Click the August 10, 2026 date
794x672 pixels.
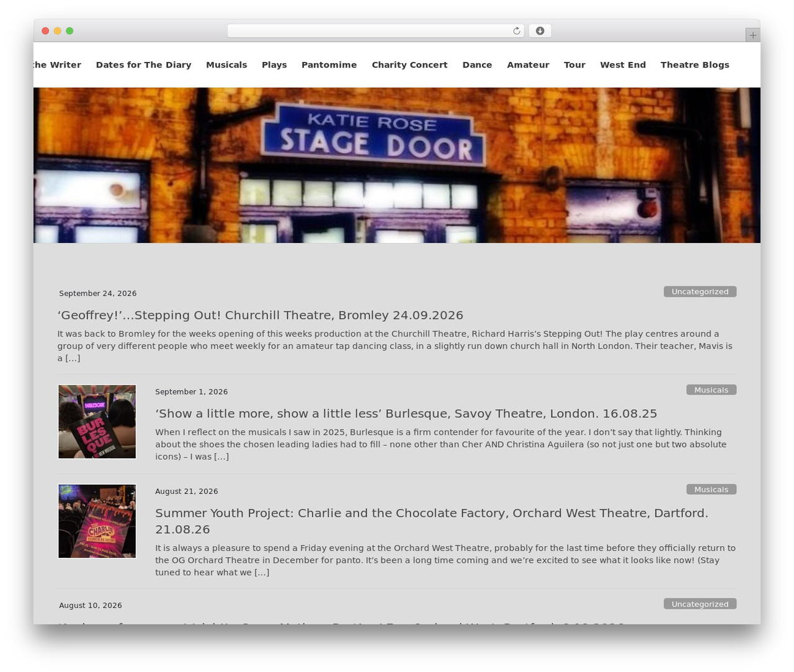pos(91,605)
